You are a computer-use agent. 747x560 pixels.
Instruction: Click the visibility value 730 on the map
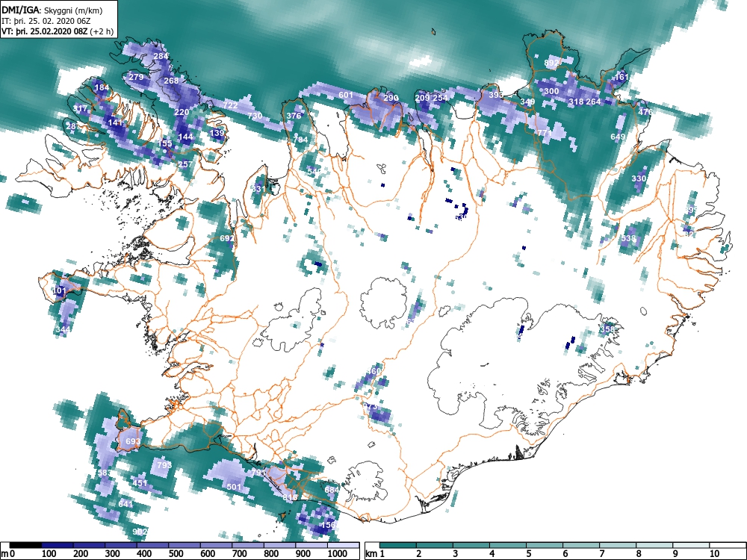point(255,116)
